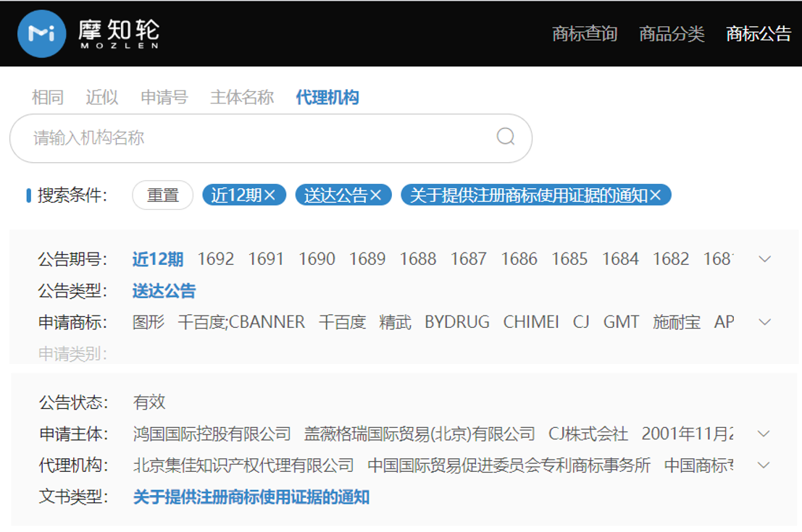This screenshot has width=802, height=532.
Task: Open 商标查询 in top navigation
Action: tap(585, 34)
